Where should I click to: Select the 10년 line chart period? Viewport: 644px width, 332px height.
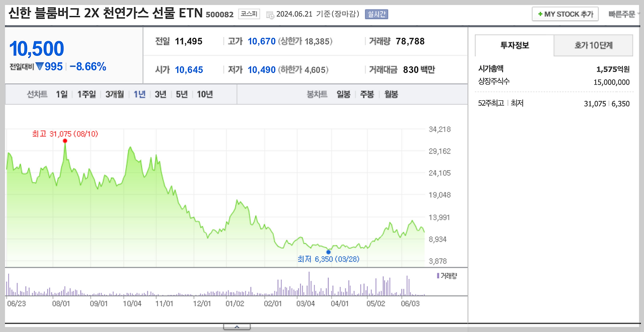point(205,94)
